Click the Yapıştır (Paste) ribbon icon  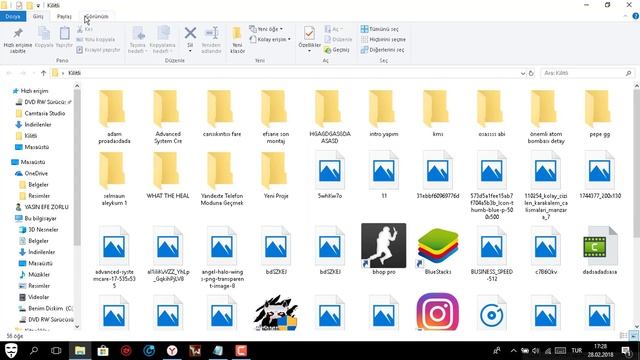tap(64, 37)
